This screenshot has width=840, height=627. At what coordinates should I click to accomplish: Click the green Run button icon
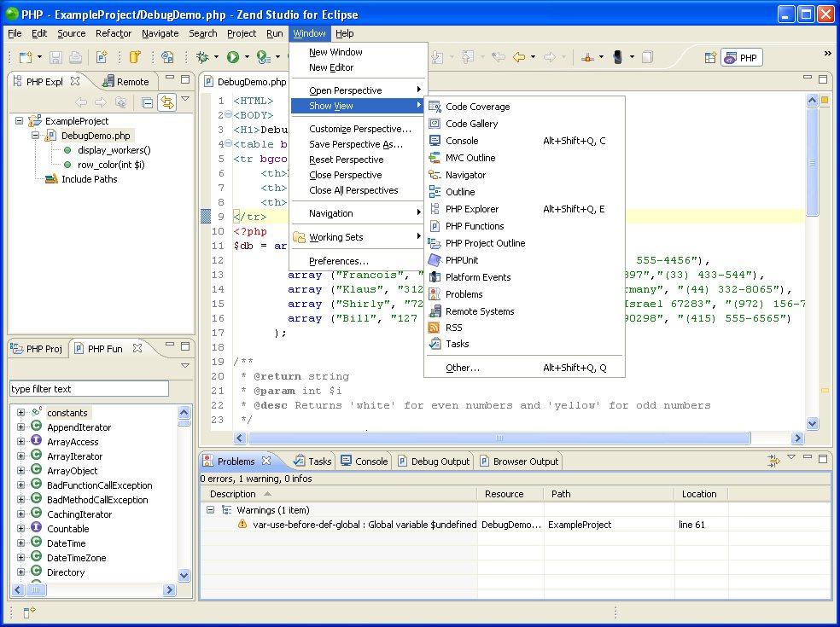[x=232, y=57]
